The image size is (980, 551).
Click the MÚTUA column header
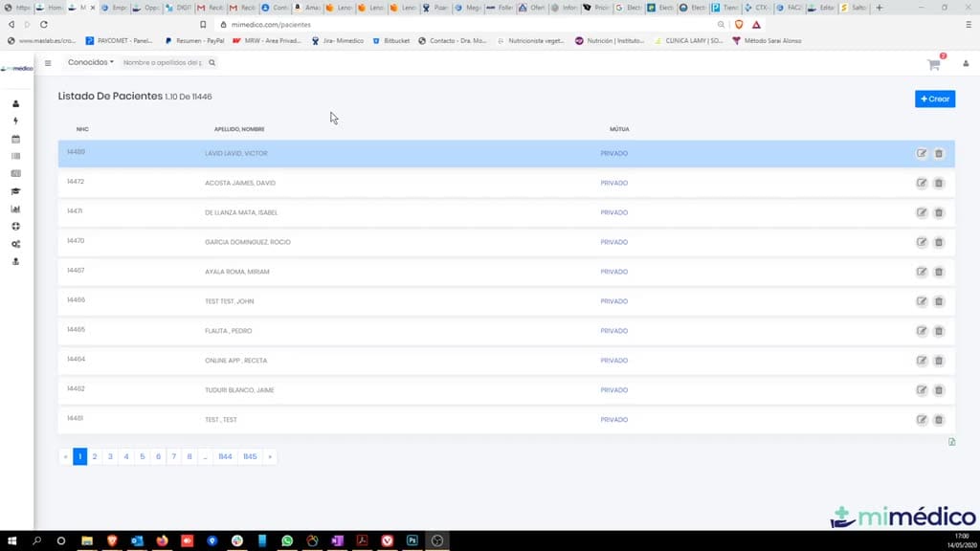coord(619,129)
